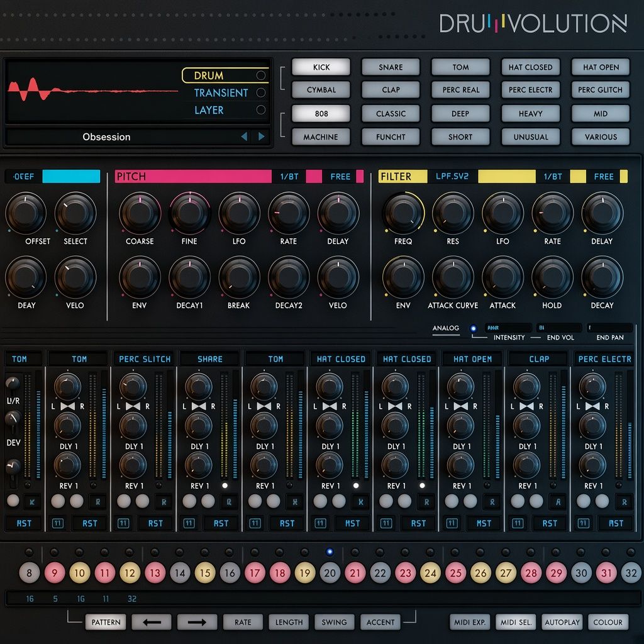Viewport: 644px width, 644px height.
Task: Activate step pad 22
Action: (x=380, y=572)
